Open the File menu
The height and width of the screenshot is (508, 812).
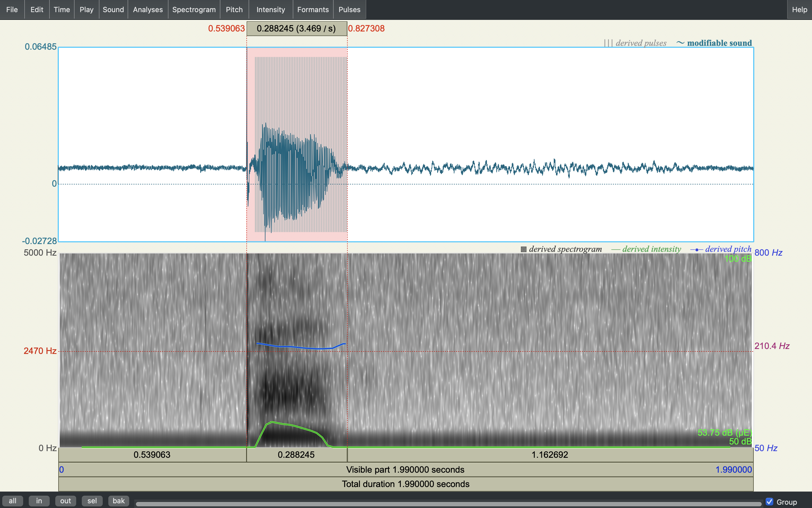(12, 9)
